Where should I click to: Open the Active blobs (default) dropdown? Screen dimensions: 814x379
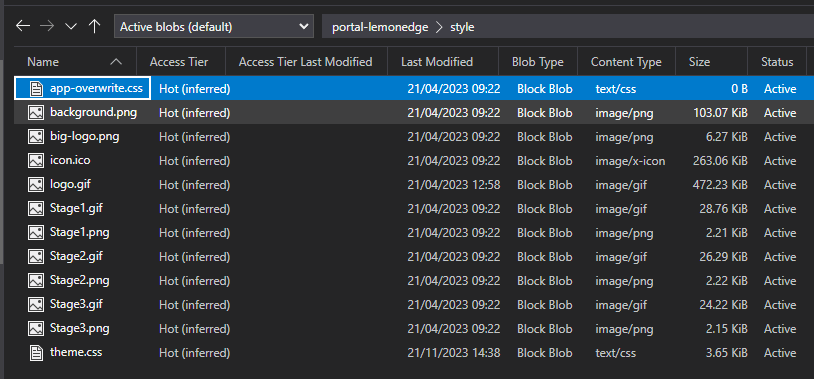[x=214, y=26]
